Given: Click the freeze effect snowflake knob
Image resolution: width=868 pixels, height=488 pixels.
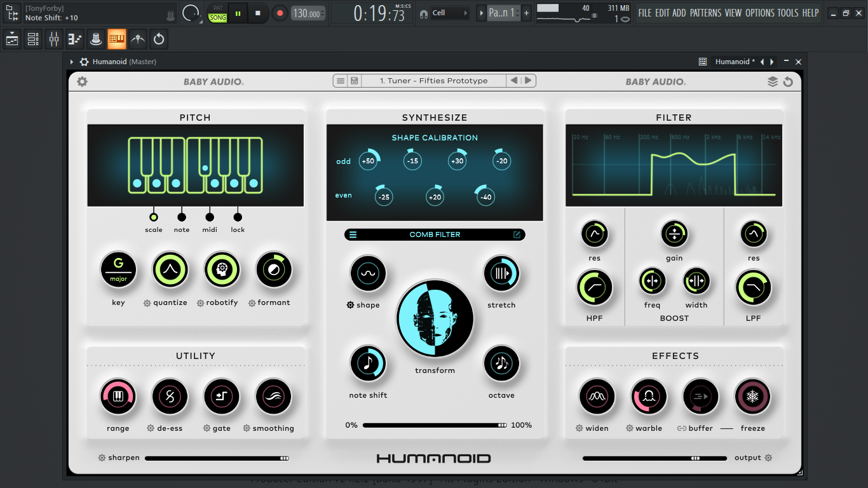Looking at the screenshot, I should point(752,397).
